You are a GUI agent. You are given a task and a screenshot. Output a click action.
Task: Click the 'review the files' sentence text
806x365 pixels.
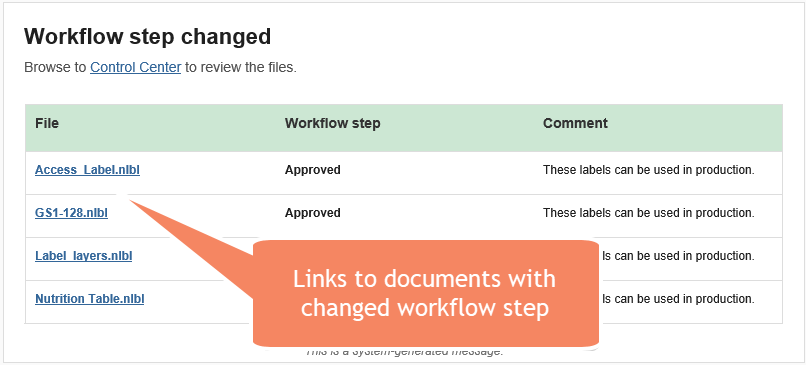[x=160, y=67]
